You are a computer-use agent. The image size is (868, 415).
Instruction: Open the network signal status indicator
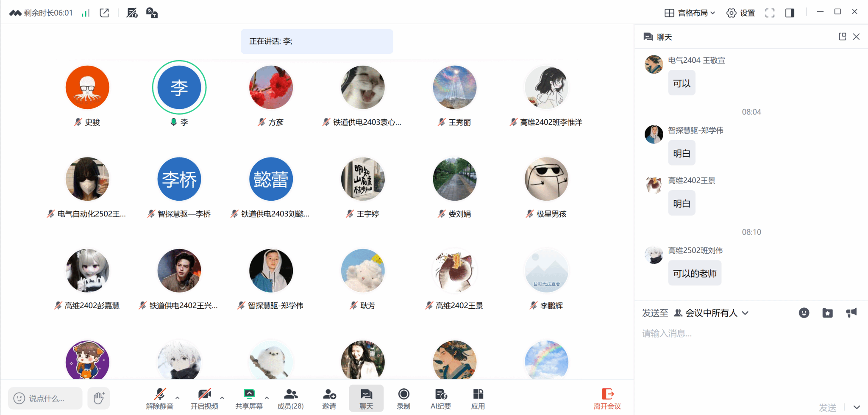86,13
